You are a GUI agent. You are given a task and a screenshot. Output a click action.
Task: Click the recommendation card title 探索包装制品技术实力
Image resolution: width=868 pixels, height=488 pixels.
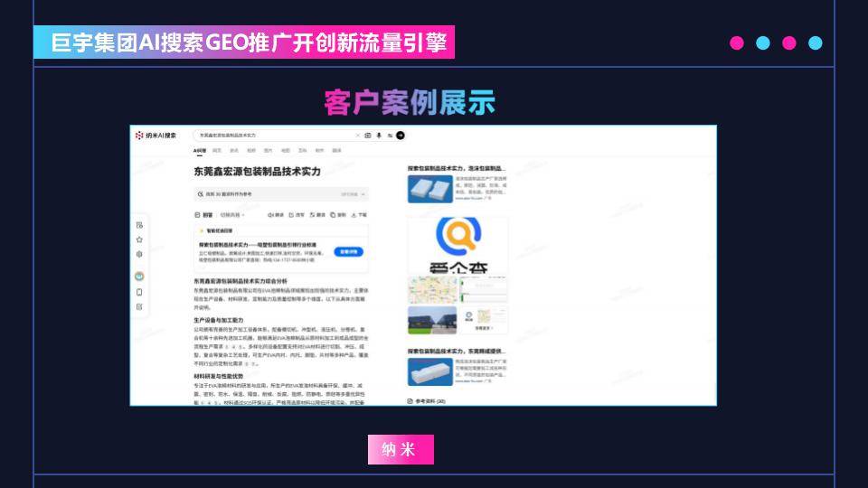coord(258,244)
